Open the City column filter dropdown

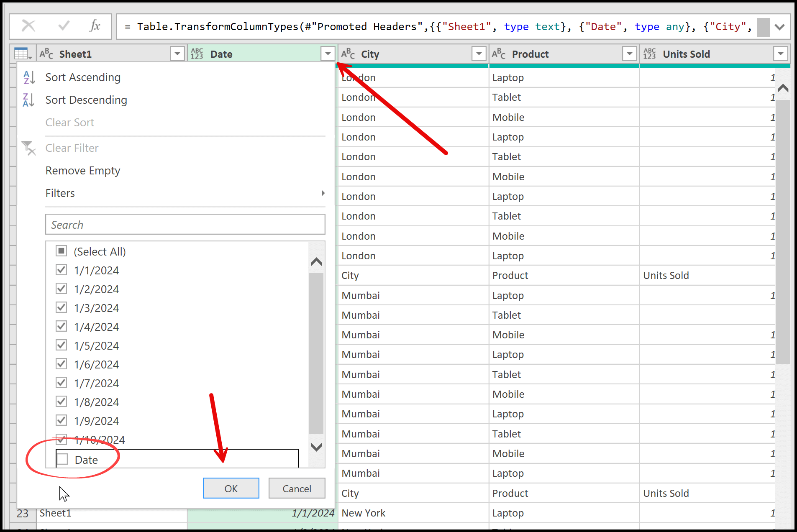click(x=479, y=54)
